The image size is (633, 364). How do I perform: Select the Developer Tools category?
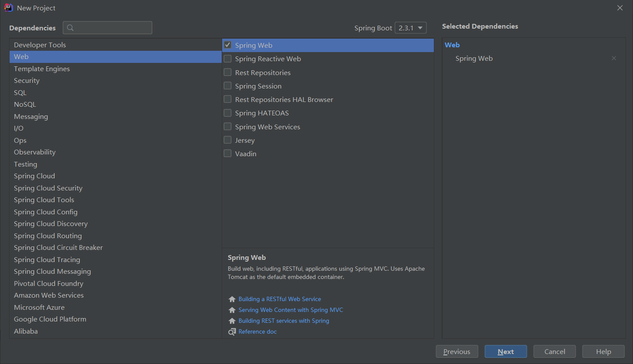115,45
